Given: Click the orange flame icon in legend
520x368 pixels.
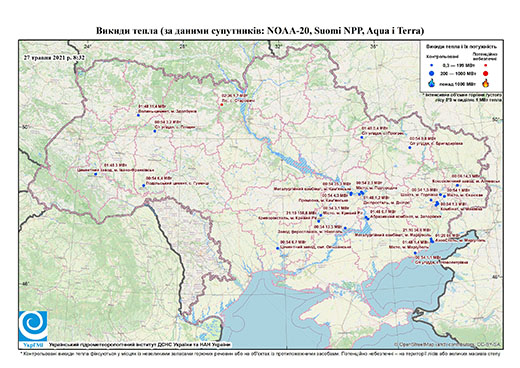Looking at the screenshot, I should pos(485,83).
